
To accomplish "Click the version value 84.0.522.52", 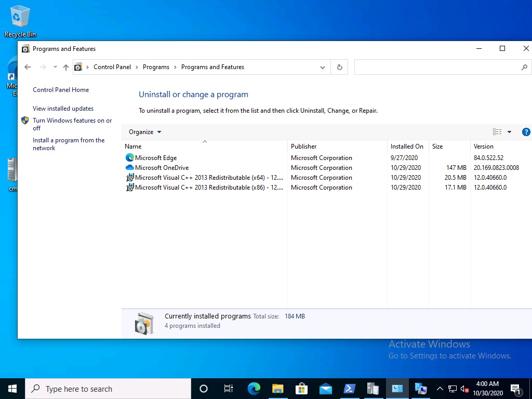I will pos(488,158).
